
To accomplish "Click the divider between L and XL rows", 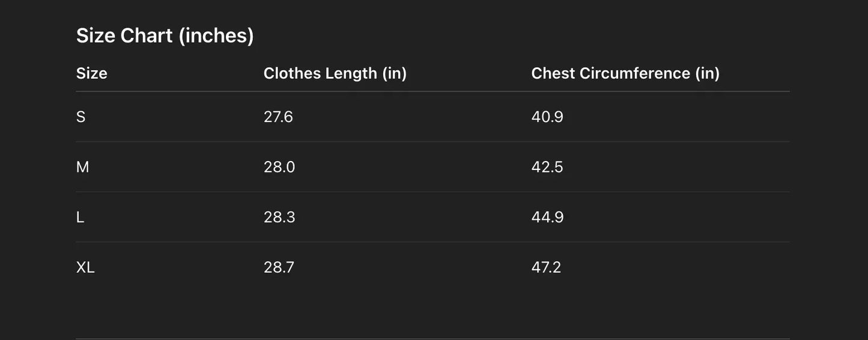I will 432,242.
